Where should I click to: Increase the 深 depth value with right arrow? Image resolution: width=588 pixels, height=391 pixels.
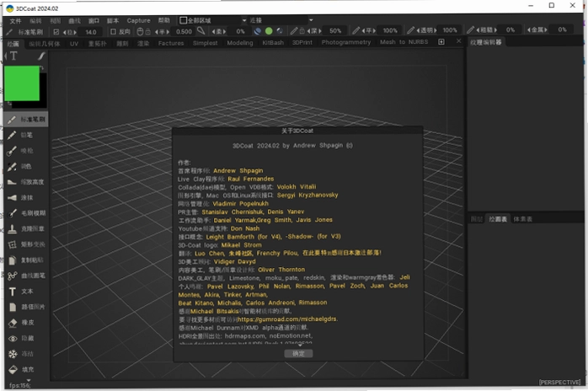320,31
